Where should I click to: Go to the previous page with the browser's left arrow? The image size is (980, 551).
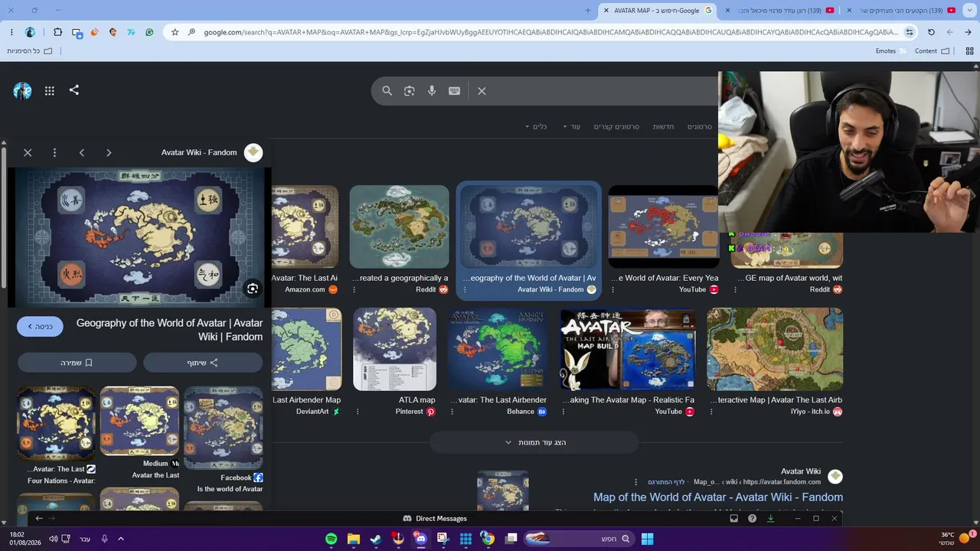tap(949, 32)
